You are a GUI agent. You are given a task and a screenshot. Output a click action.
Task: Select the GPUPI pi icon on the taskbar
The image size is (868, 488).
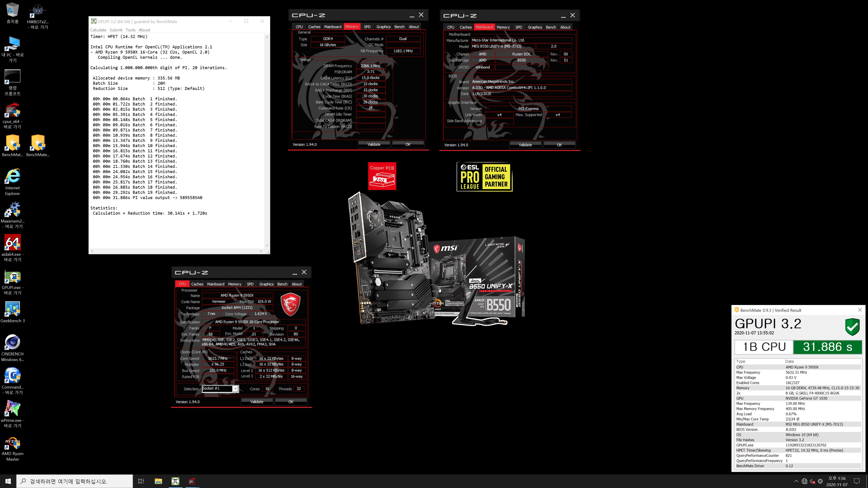(175, 481)
